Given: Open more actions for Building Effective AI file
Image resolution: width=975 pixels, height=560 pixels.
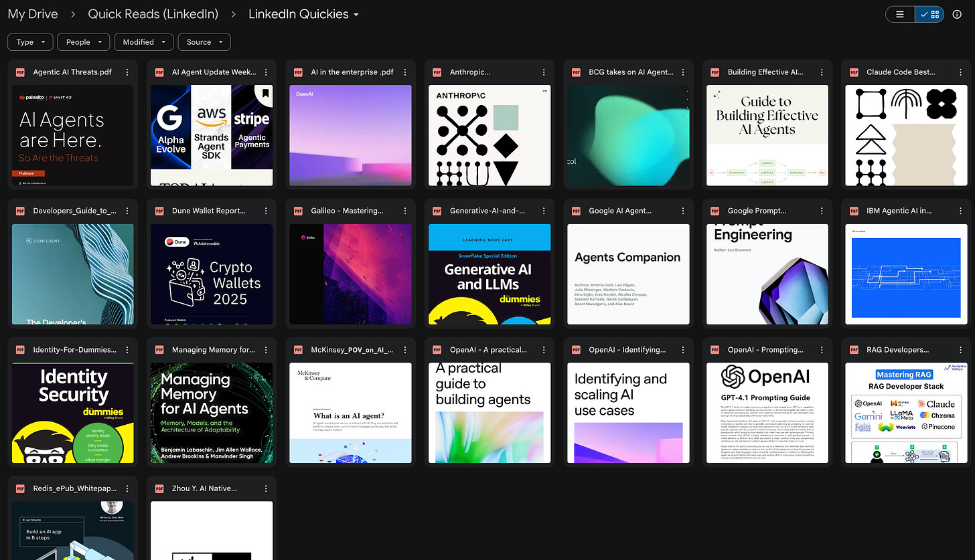Looking at the screenshot, I should 822,72.
